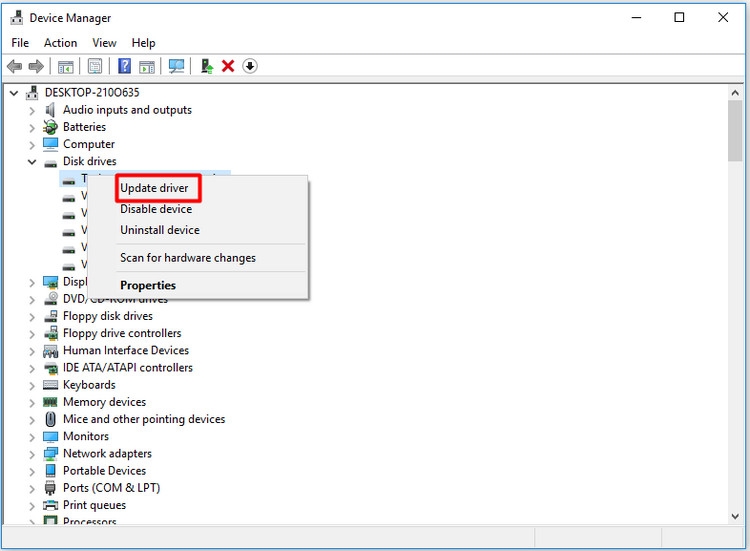Click the Print queues printer icon
This screenshot has width=750, height=551.
pyautogui.click(x=50, y=505)
